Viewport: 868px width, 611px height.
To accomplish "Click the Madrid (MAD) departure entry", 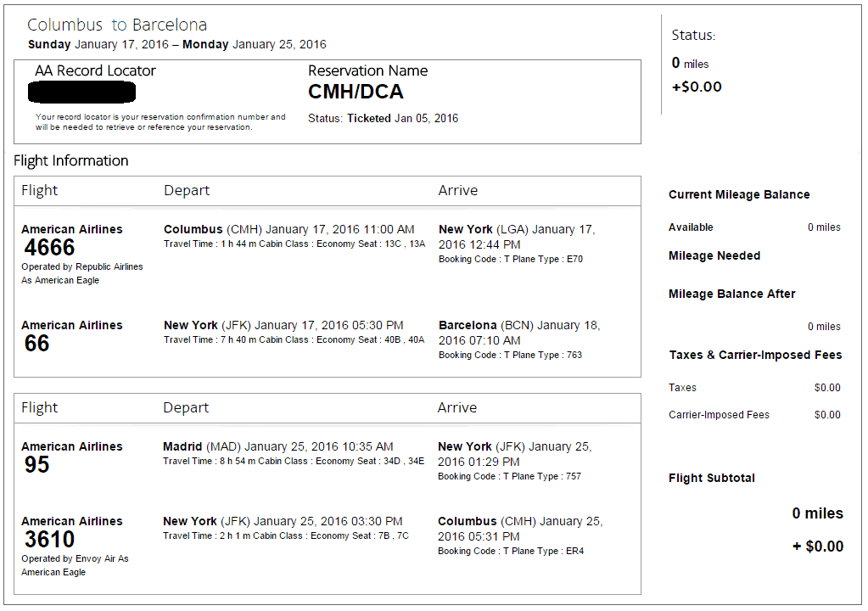I will pyautogui.click(x=278, y=446).
